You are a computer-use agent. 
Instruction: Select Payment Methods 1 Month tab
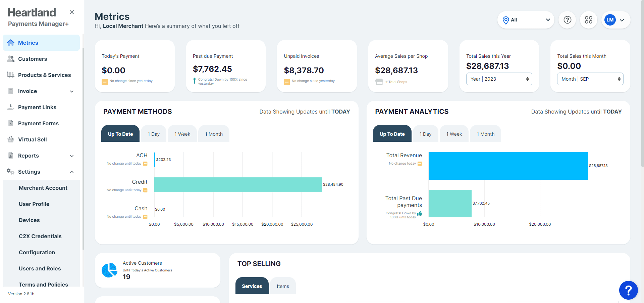pyautogui.click(x=214, y=134)
